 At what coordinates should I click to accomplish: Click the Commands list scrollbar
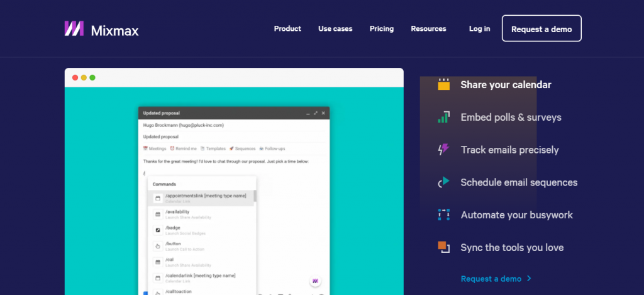coord(255,196)
